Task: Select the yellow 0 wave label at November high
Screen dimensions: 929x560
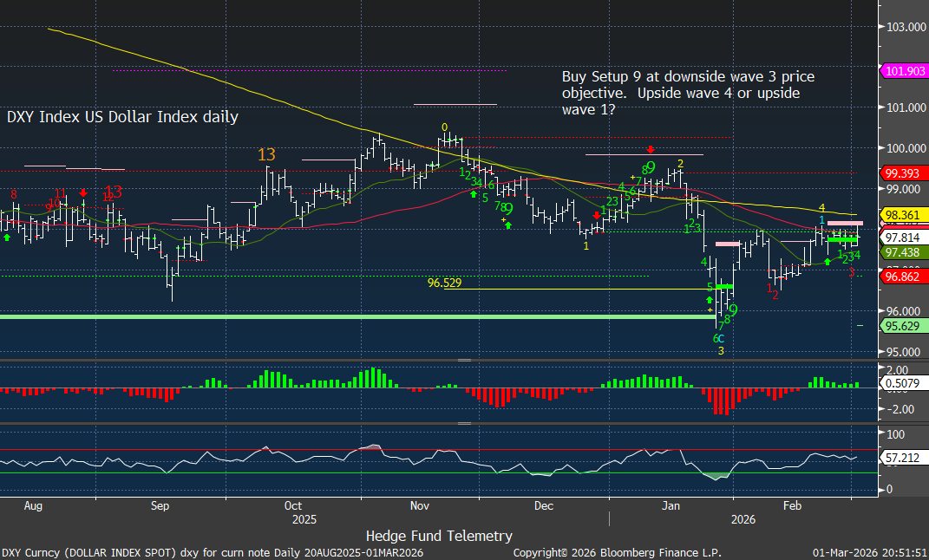Action: (444, 127)
